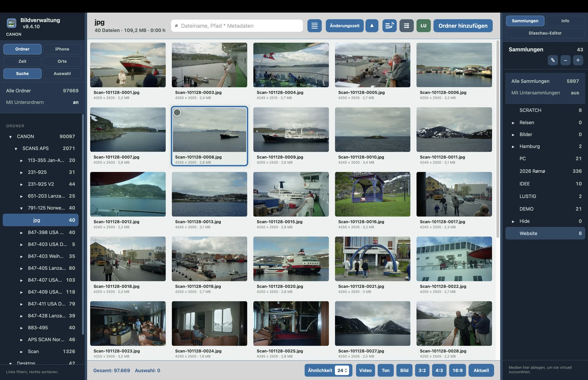Click the Ordner hinzufügen button
The height and width of the screenshot is (380, 588).
coord(463,26)
